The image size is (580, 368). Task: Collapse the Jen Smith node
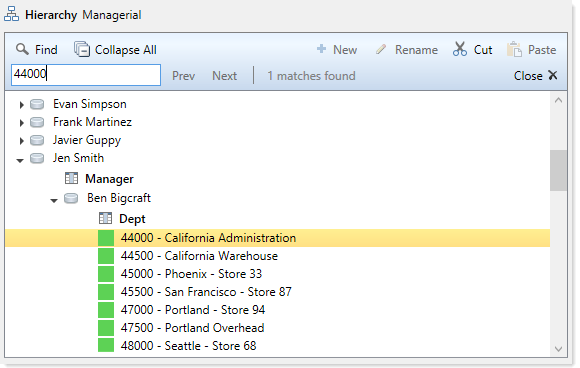[x=20, y=160]
